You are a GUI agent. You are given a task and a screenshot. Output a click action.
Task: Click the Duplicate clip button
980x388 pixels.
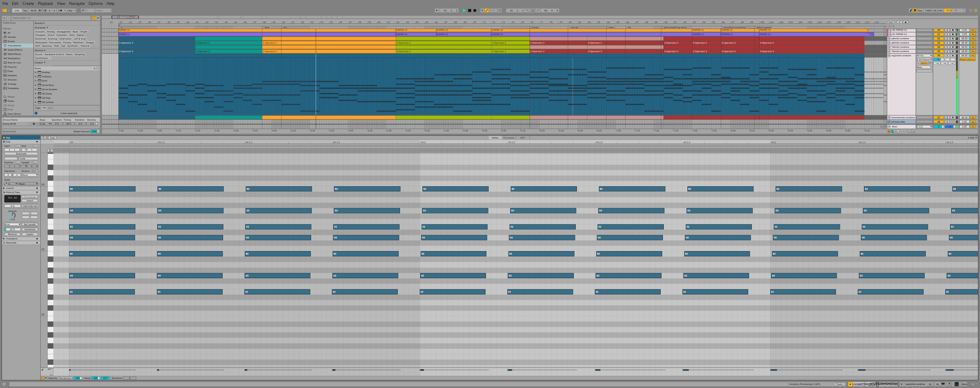tap(21, 154)
